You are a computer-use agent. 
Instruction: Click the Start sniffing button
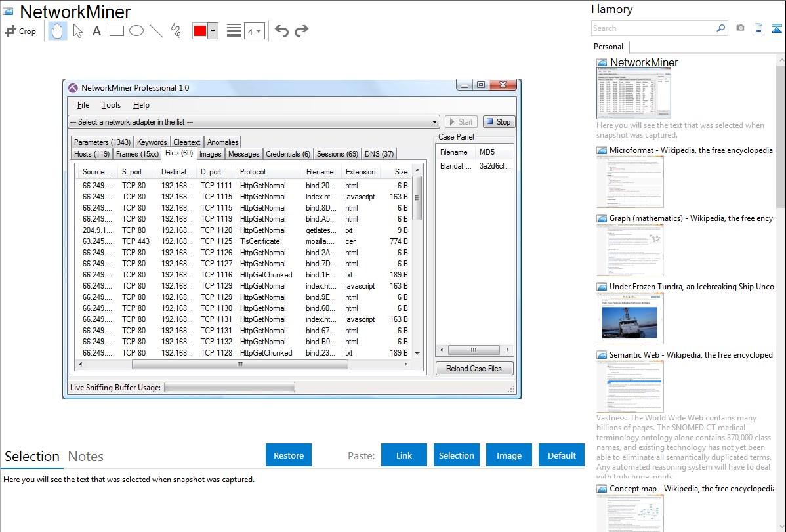461,122
